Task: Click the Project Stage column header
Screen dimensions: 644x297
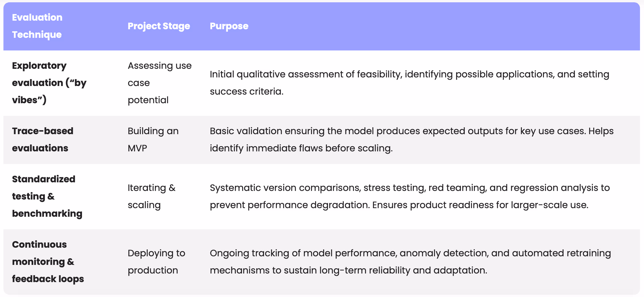Action: click(x=159, y=26)
